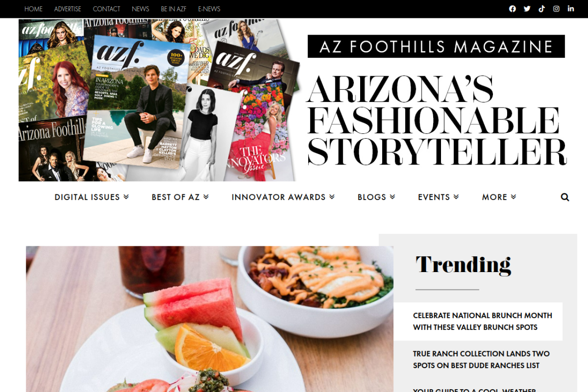Read the National Brunch Month trending article
588x392 pixels.
(x=482, y=321)
